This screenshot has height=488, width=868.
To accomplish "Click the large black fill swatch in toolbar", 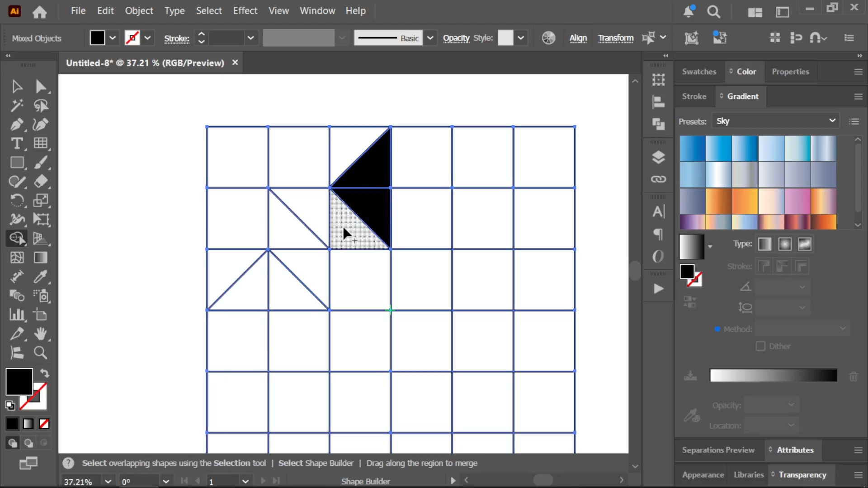I will coord(19,382).
